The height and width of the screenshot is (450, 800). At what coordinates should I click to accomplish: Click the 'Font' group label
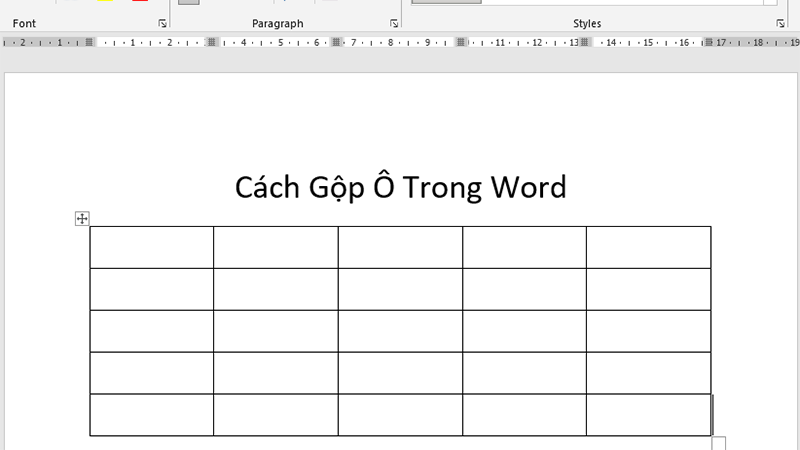[x=24, y=23]
